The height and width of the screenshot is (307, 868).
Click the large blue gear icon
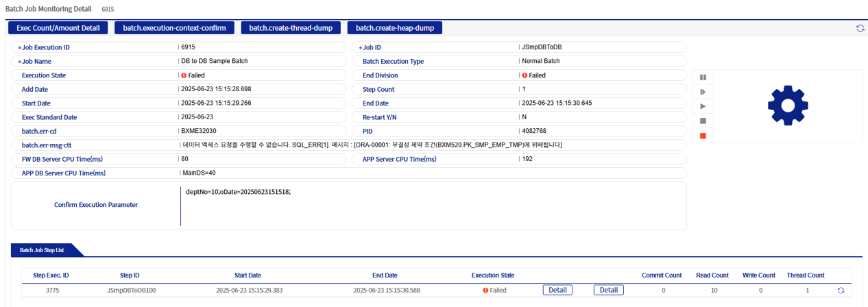click(788, 106)
